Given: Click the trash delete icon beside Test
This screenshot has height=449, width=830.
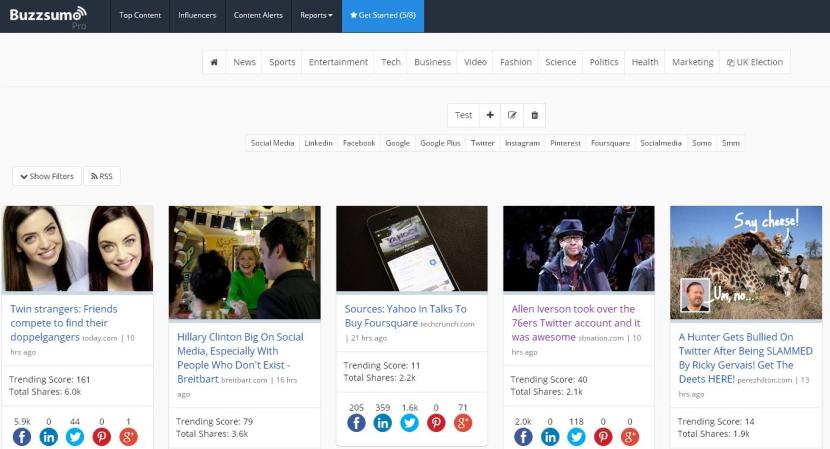Looking at the screenshot, I should [535, 115].
